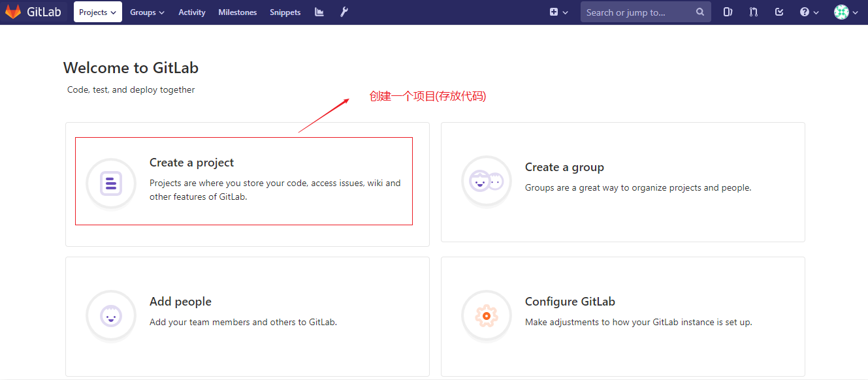Open the To-Do list icon
868x380 pixels.
point(779,12)
